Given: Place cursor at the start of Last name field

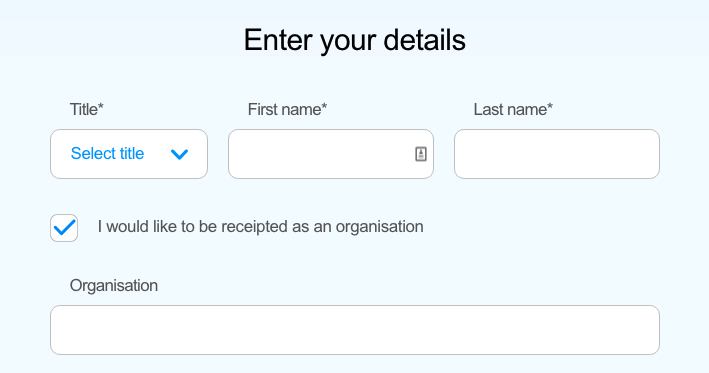Looking at the screenshot, I should (x=466, y=154).
